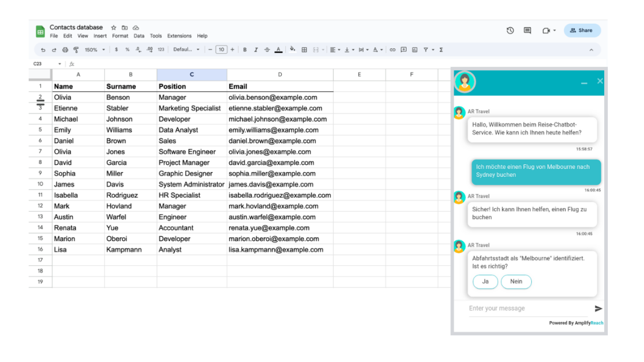The width and height of the screenshot is (644, 362).
Task: Open the Insert menu
Action: pos(100,36)
